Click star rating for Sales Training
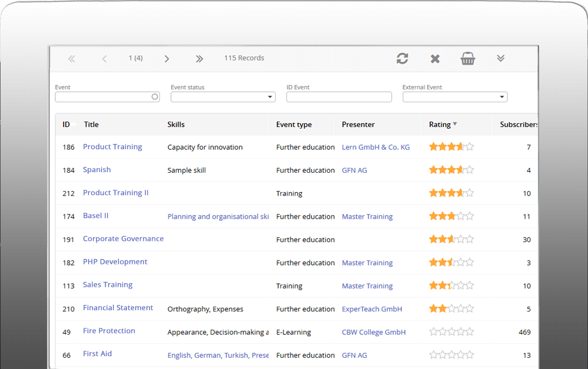 coord(452,286)
